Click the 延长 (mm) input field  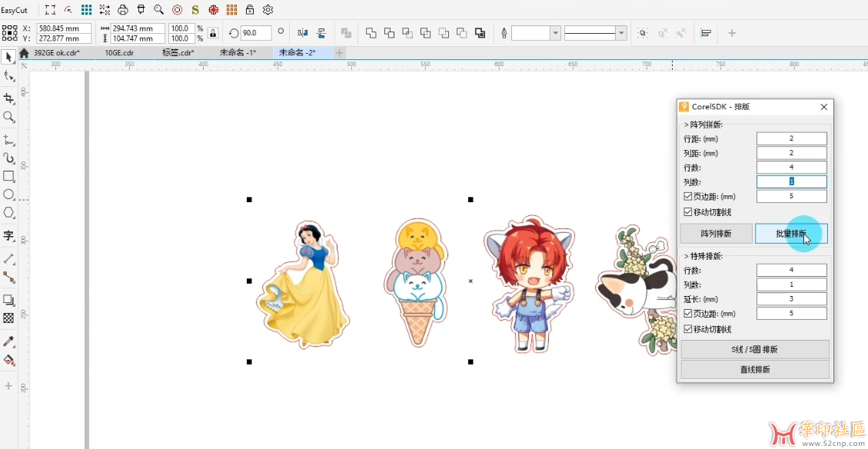tap(792, 299)
